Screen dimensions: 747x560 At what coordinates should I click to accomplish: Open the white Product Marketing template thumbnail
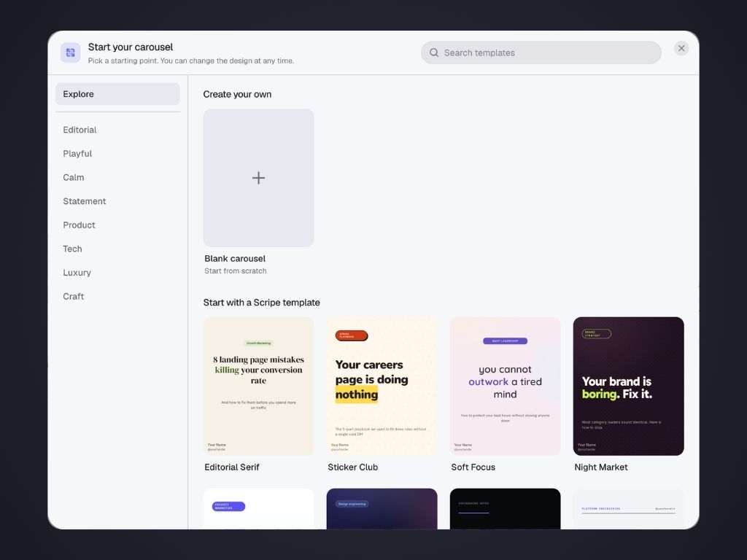259,508
